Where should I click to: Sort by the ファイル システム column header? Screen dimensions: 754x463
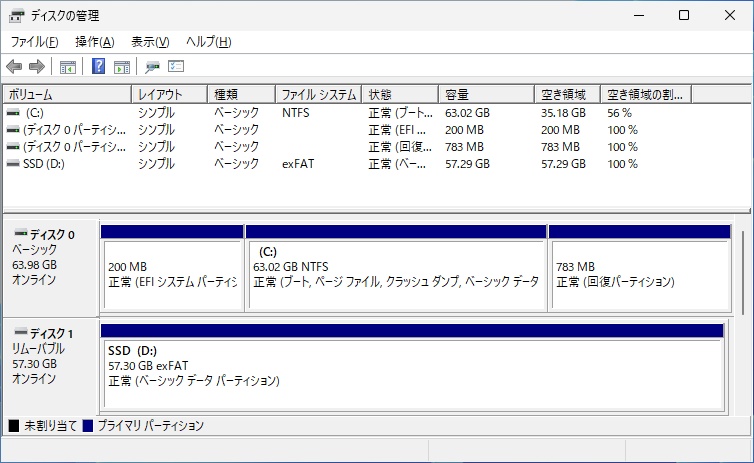coord(318,94)
